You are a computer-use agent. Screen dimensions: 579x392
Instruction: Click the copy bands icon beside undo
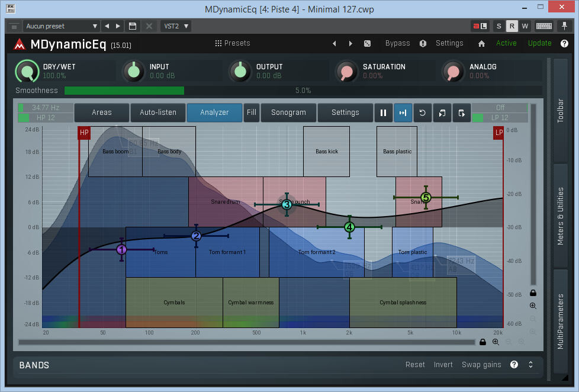point(442,113)
